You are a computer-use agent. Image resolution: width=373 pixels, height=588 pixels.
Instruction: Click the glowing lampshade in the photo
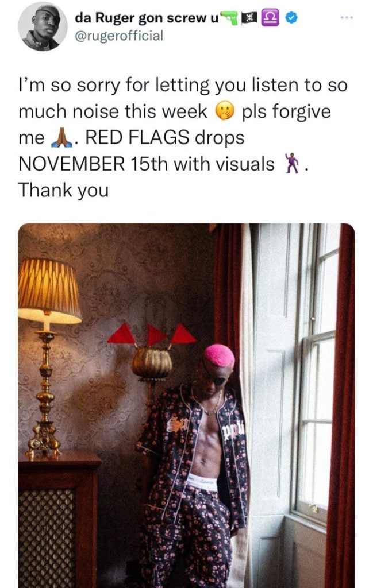coord(49,291)
